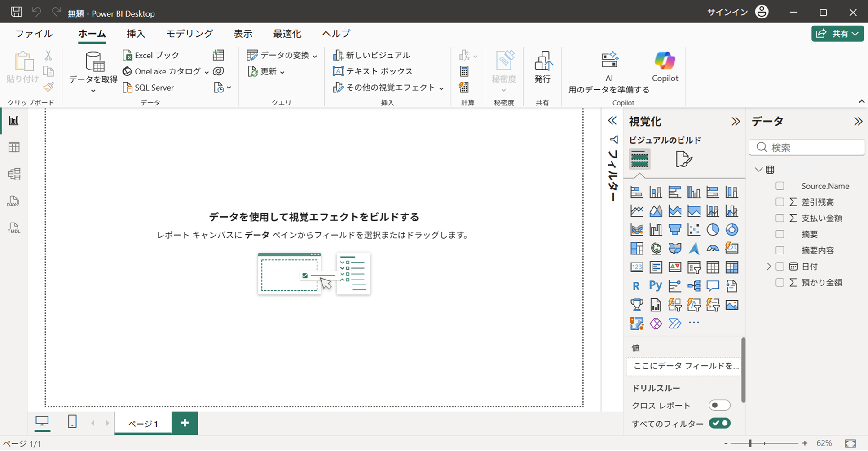
Task: Select the gauge visual
Action: click(713, 248)
